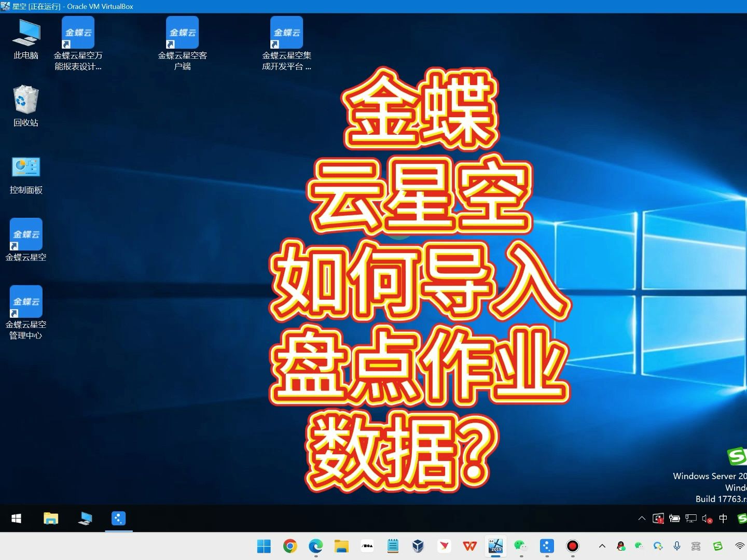Open VirtualBox from the host taskbar
This screenshot has height=560, width=747.
click(x=418, y=546)
